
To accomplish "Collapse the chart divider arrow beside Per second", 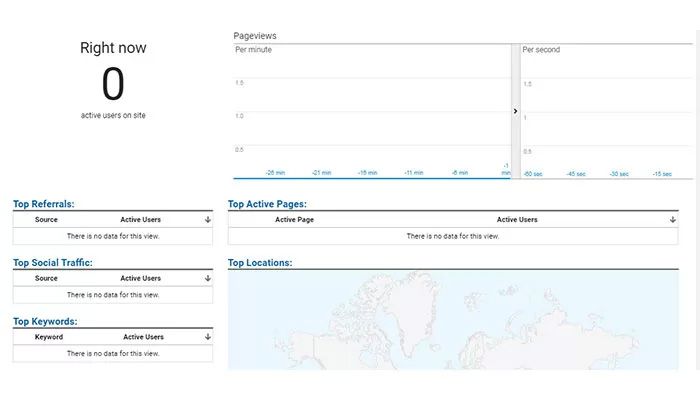I will tap(516, 111).
